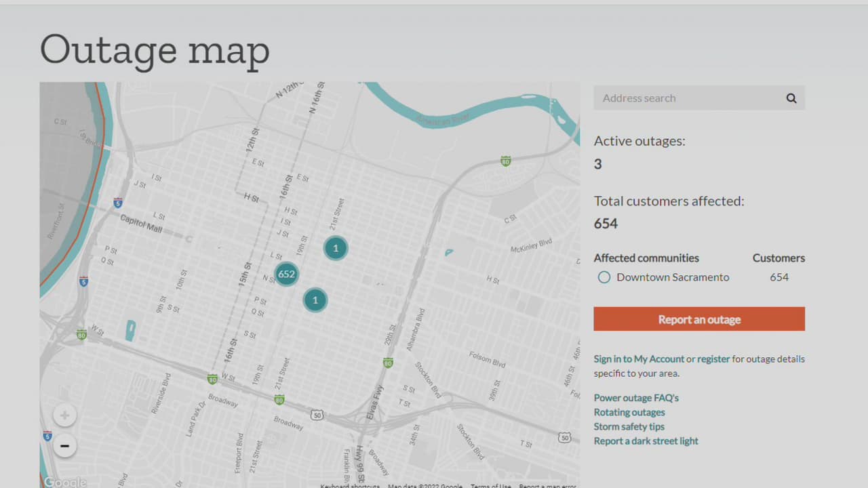Click Report a map error
This screenshot has width=868, height=488.
tap(547, 486)
